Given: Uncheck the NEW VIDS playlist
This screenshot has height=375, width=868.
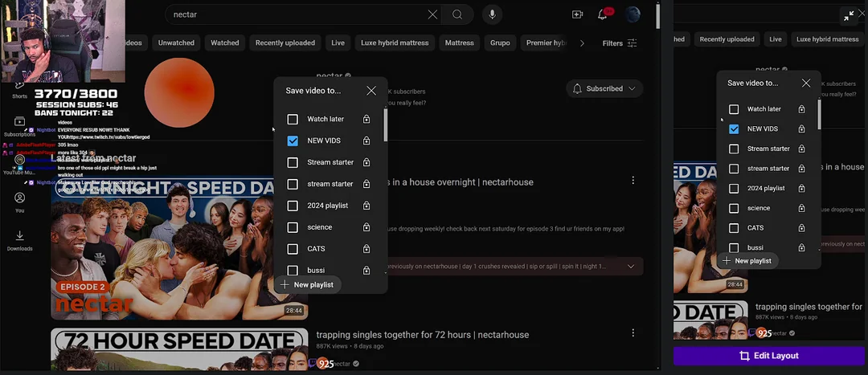Looking at the screenshot, I should 293,141.
